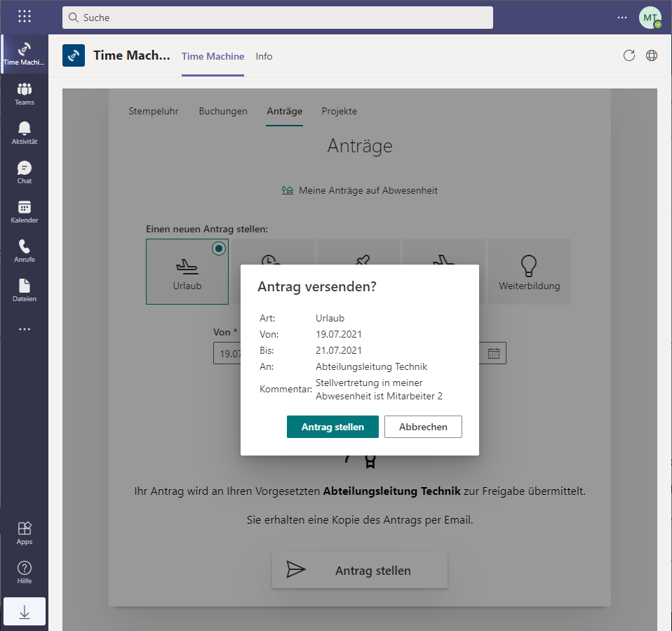Open settings menu next to profile avatar
This screenshot has width=672, height=631.
pos(621,18)
